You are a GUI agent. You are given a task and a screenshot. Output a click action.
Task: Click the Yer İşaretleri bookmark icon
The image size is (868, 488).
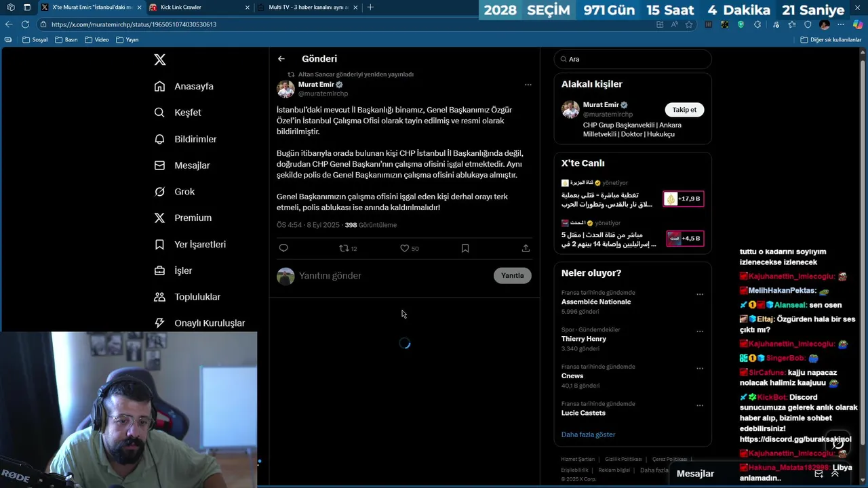[x=160, y=244]
